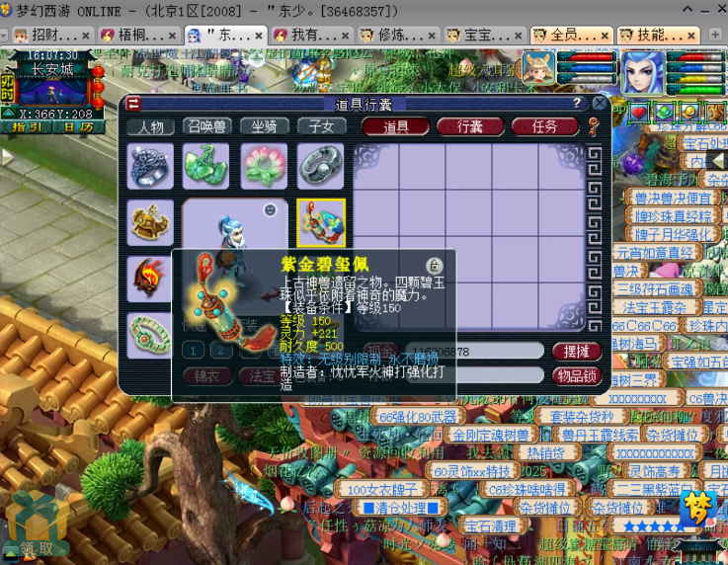Open the 清仓处理 stall sign
The image size is (728, 565).
(400, 508)
